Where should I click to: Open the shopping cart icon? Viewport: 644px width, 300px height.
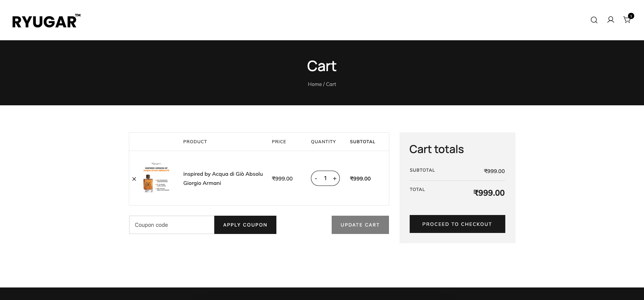pyautogui.click(x=626, y=20)
